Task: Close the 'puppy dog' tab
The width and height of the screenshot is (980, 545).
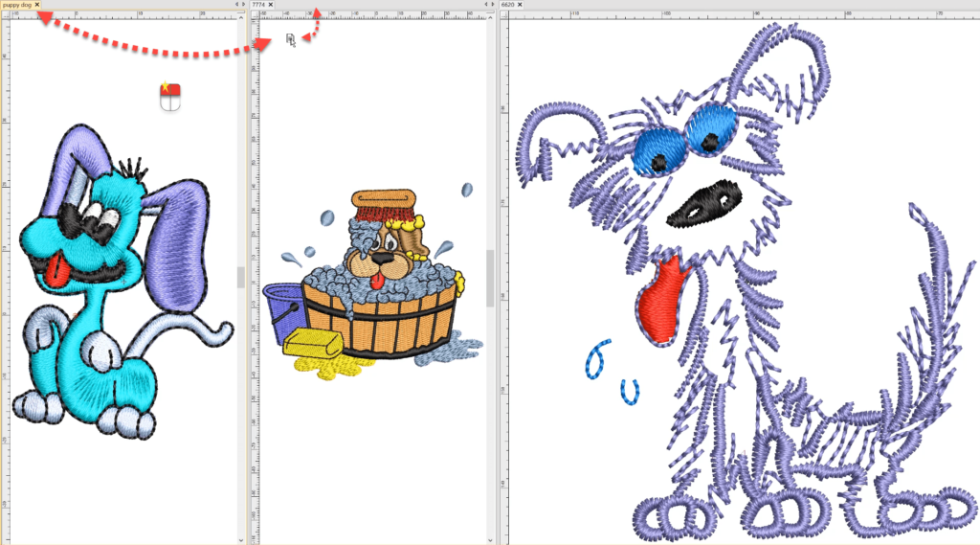Action: click(x=37, y=5)
